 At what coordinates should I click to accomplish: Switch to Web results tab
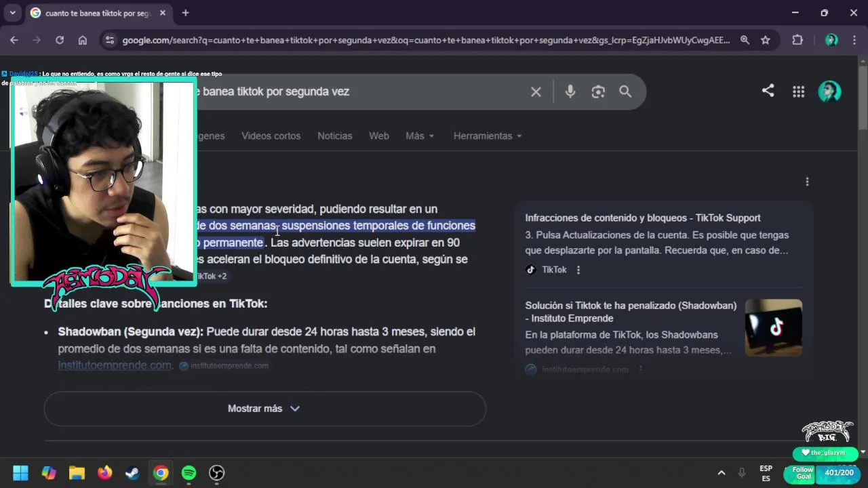pos(379,136)
